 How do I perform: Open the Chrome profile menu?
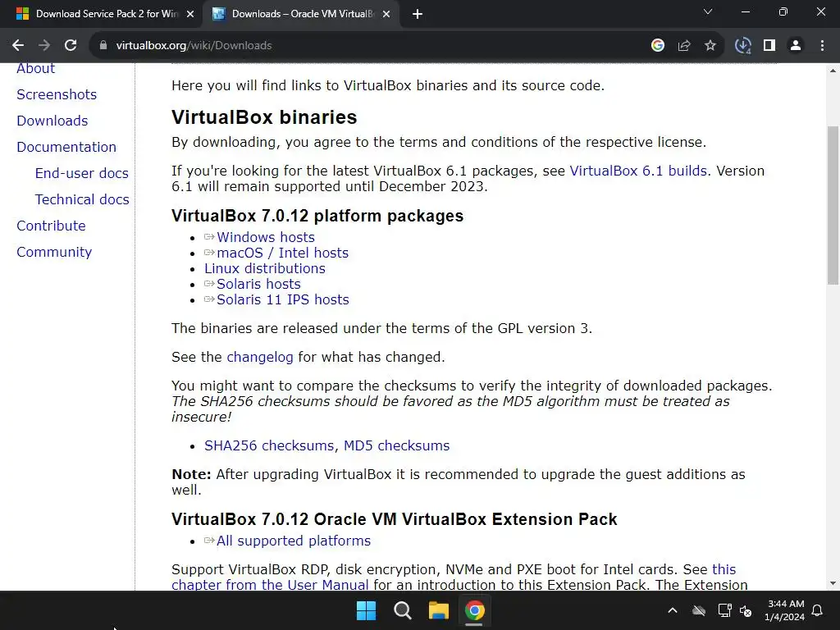click(796, 46)
